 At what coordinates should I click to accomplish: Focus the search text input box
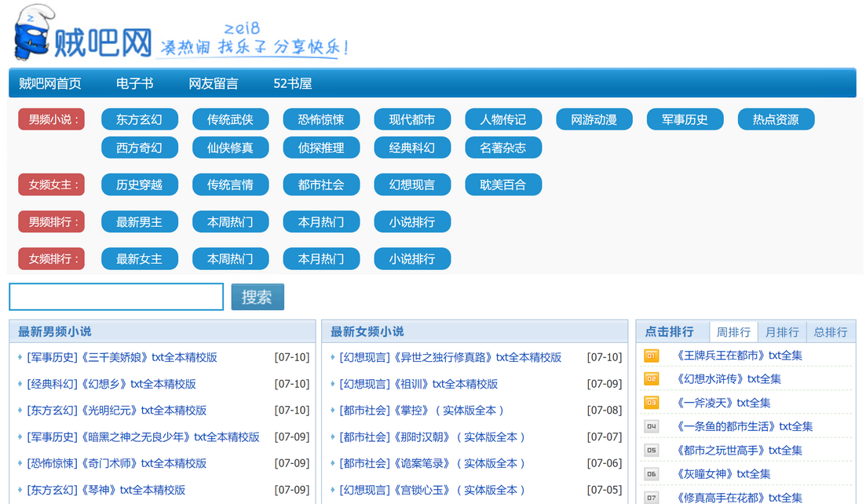click(116, 297)
